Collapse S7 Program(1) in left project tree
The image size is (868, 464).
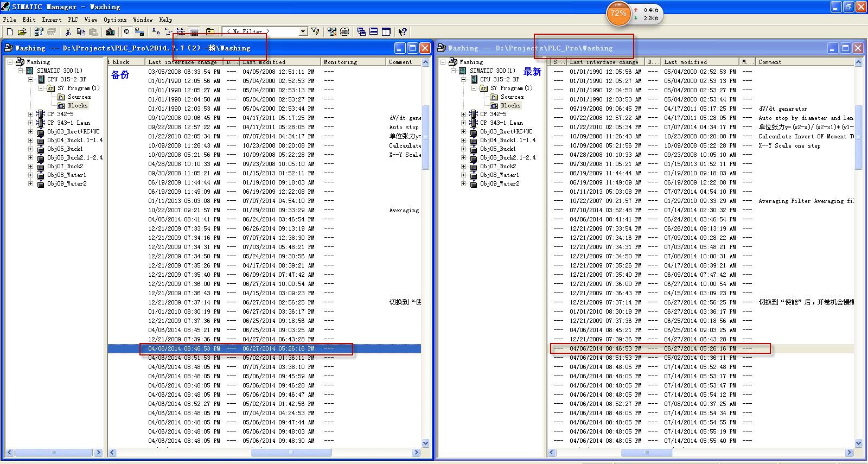[x=41, y=88]
